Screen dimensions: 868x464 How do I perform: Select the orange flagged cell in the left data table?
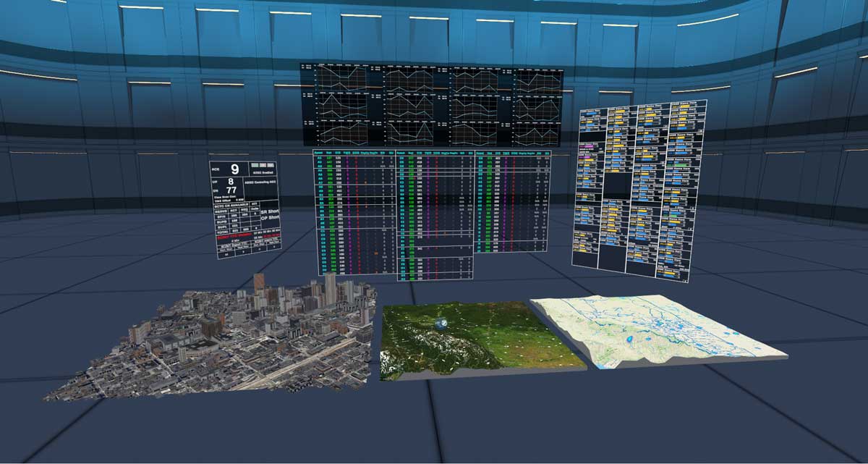375,253
